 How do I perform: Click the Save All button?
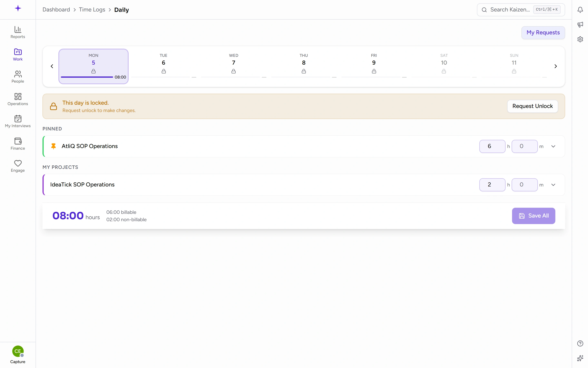[533, 216]
